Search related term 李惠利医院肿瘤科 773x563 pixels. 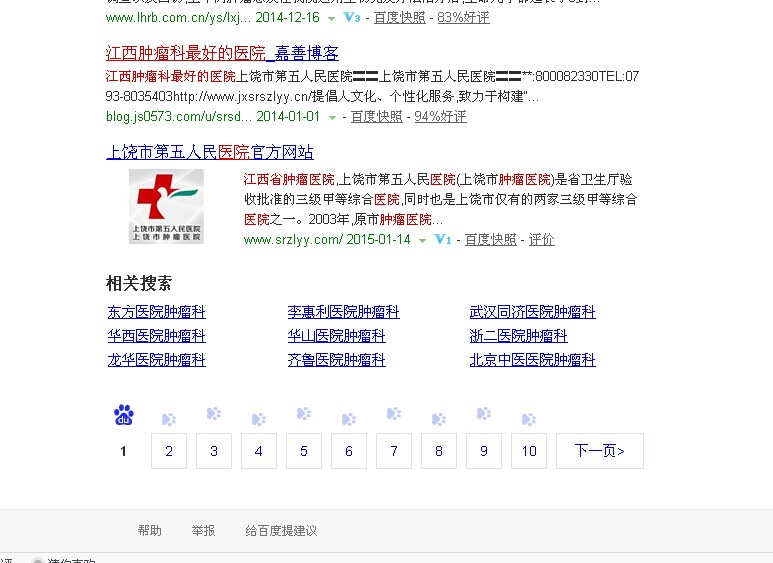pos(344,312)
